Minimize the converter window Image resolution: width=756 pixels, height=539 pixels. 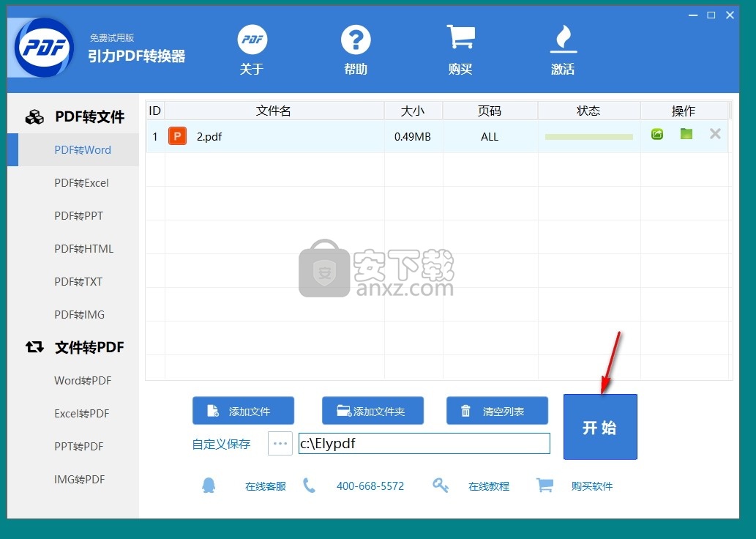[x=693, y=15]
